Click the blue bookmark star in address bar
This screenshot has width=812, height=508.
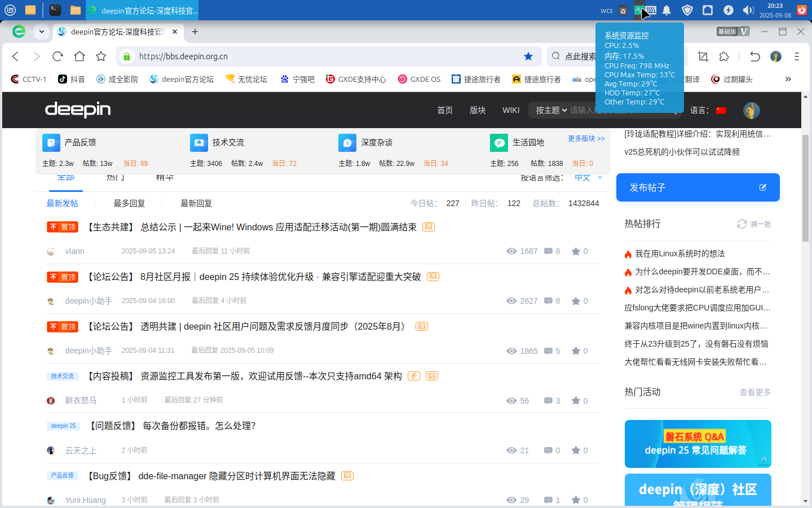point(528,56)
